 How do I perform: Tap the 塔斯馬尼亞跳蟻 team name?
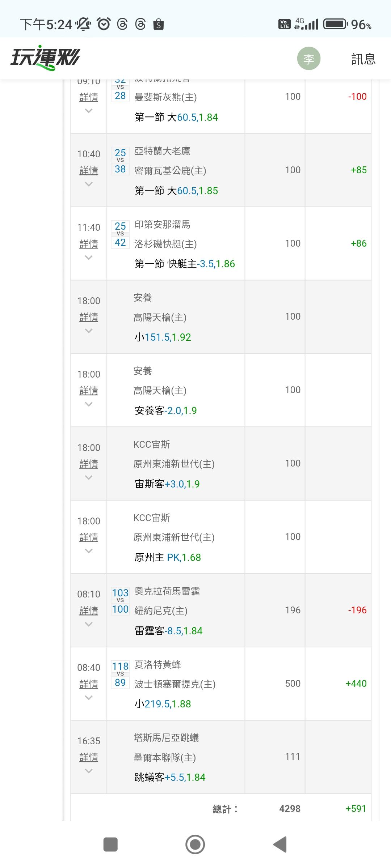pyautogui.click(x=166, y=738)
